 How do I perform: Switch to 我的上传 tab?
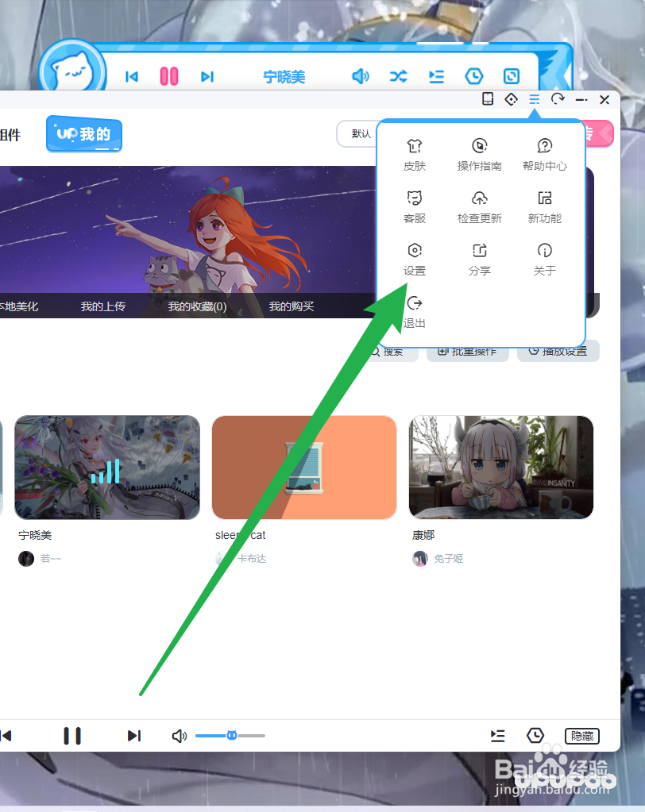point(103,306)
